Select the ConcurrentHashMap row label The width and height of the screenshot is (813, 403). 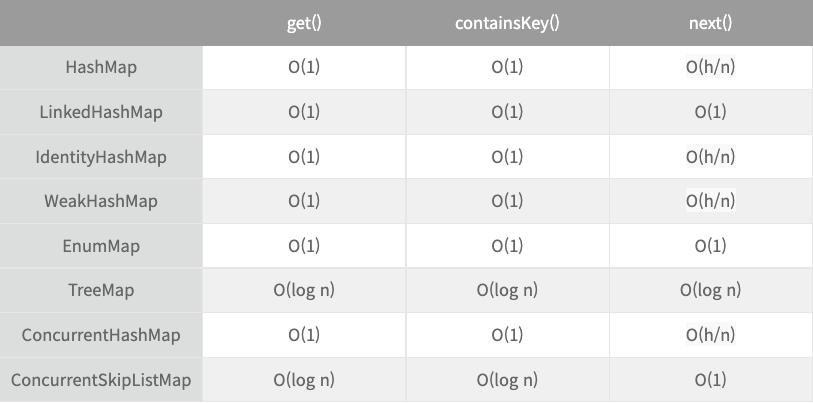(101, 335)
